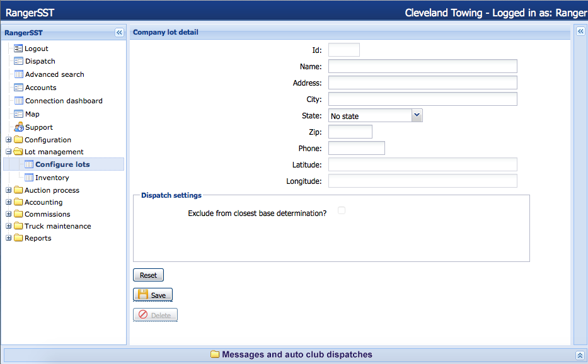588x364 pixels.
Task: Collapse the Lot management folder
Action: point(8,152)
